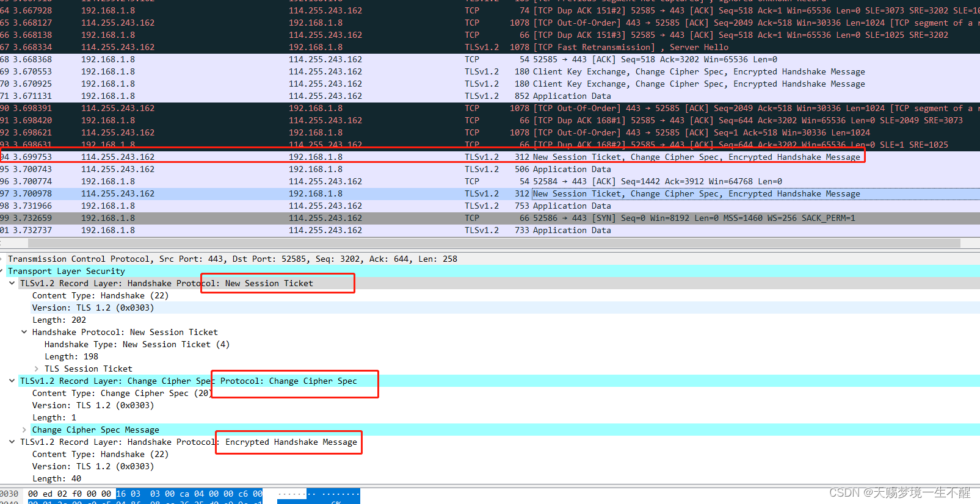The width and height of the screenshot is (980, 504).
Task: Select the packet at time 3.699753
Action: (x=490, y=157)
